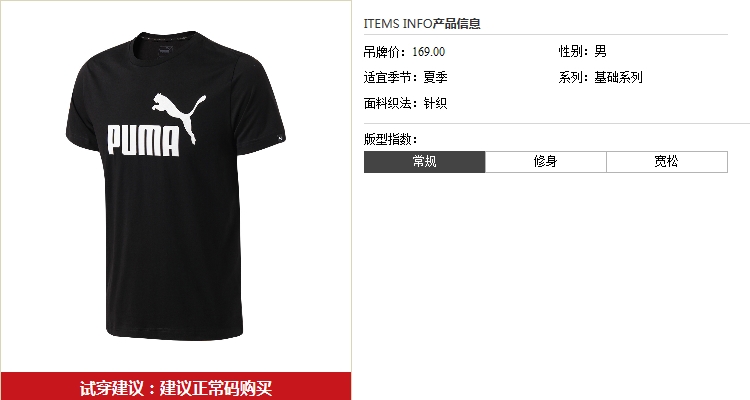Click the 面料织法: 针织 field
The image size is (750, 400).
pyautogui.click(x=405, y=103)
